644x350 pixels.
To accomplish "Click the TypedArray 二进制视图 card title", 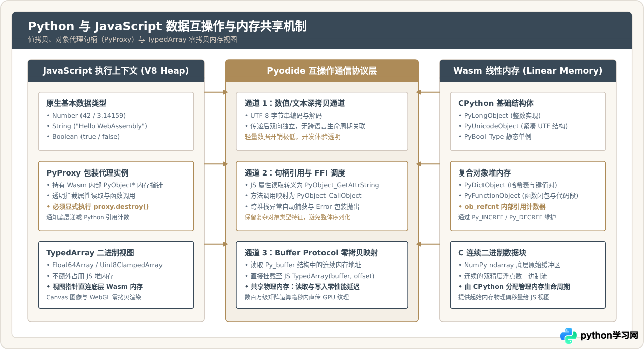I will tap(90, 253).
